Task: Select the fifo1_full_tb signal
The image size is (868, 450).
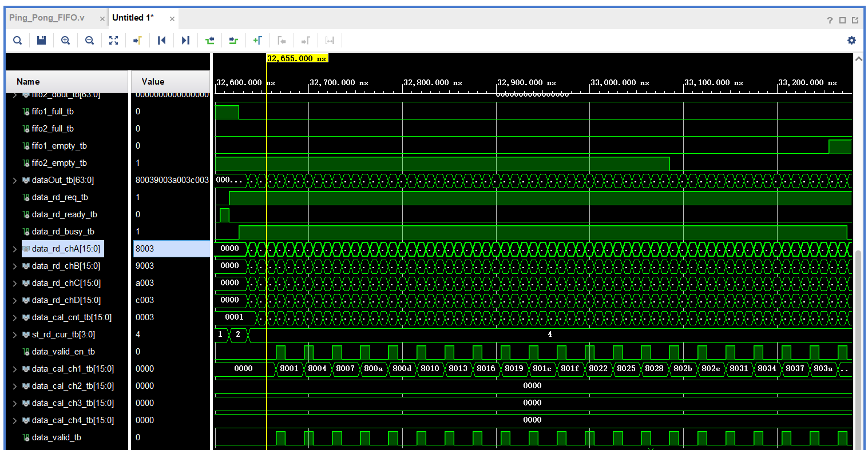Action: [53, 111]
